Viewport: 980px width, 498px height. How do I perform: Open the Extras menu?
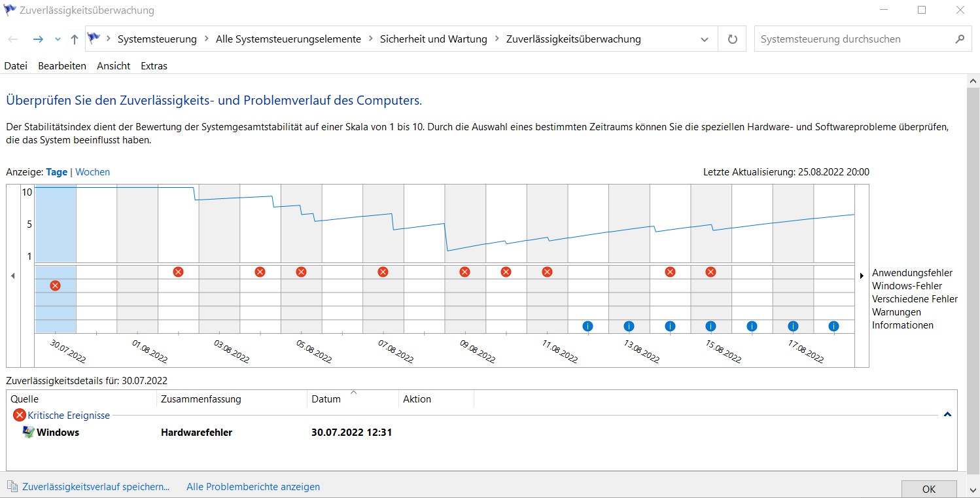pyautogui.click(x=154, y=65)
